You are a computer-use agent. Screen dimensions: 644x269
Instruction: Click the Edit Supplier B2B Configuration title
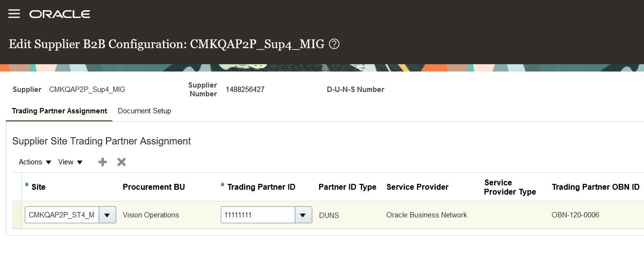pyautogui.click(x=166, y=44)
